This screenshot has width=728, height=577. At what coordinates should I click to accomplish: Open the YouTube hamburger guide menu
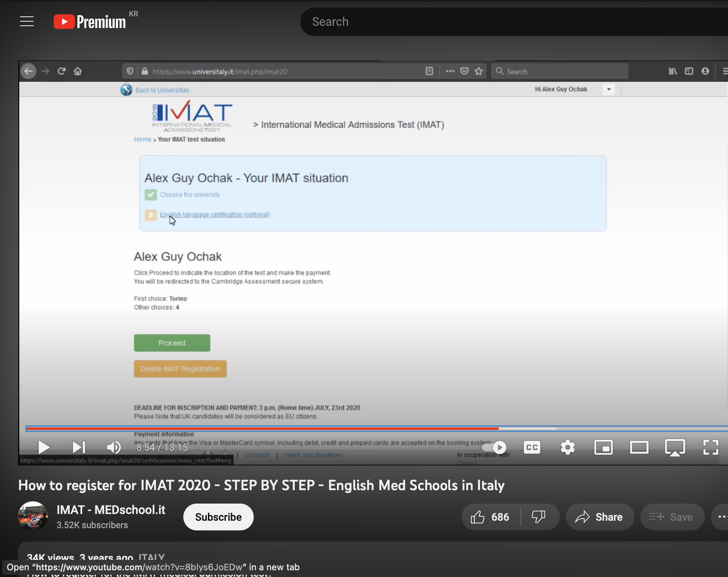27,22
